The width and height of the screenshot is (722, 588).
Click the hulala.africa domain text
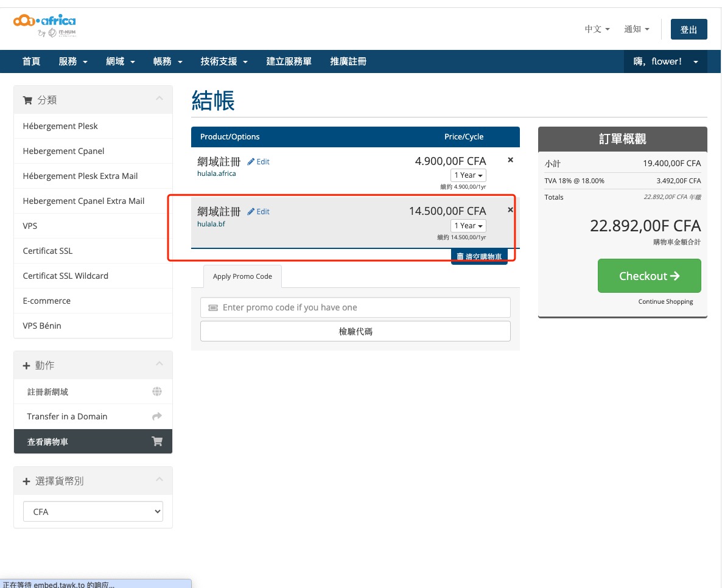pyautogui.click(x=216, y=173)
